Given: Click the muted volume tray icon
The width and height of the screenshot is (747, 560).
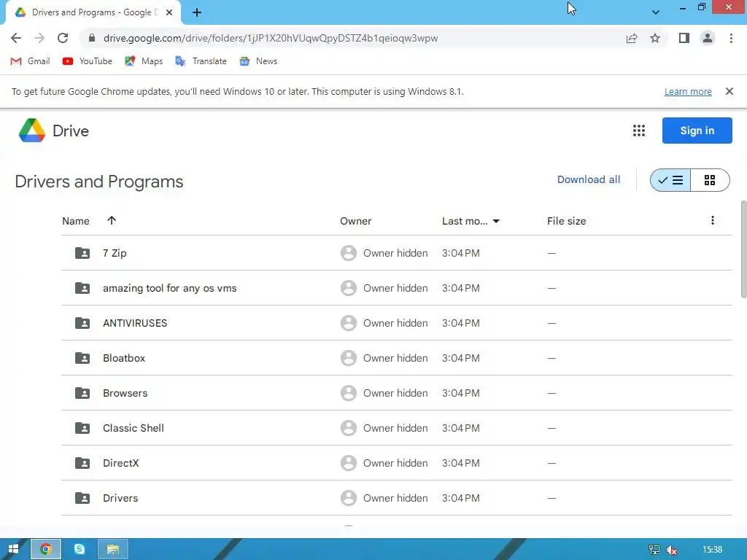Looking at the screenshot, I should (x=672, y=550).
